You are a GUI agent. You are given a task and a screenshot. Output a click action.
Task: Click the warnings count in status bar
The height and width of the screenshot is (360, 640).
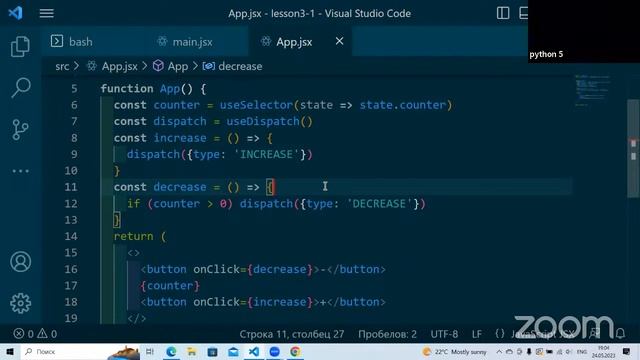point(47,334)
